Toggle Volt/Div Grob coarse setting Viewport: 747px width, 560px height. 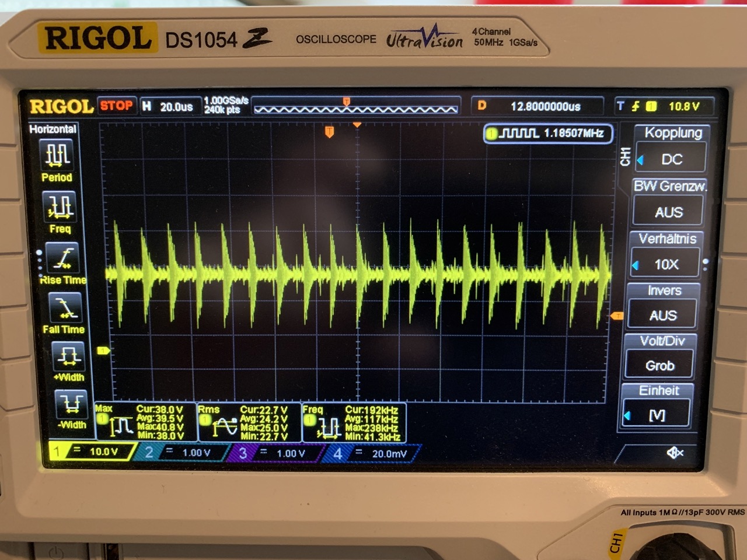pos(660,365)
